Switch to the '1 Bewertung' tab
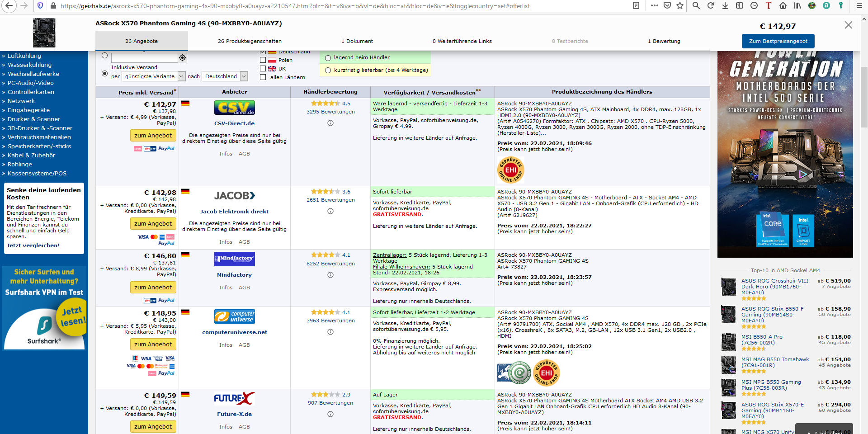The image size is (868, 434). tap(664, 41)
